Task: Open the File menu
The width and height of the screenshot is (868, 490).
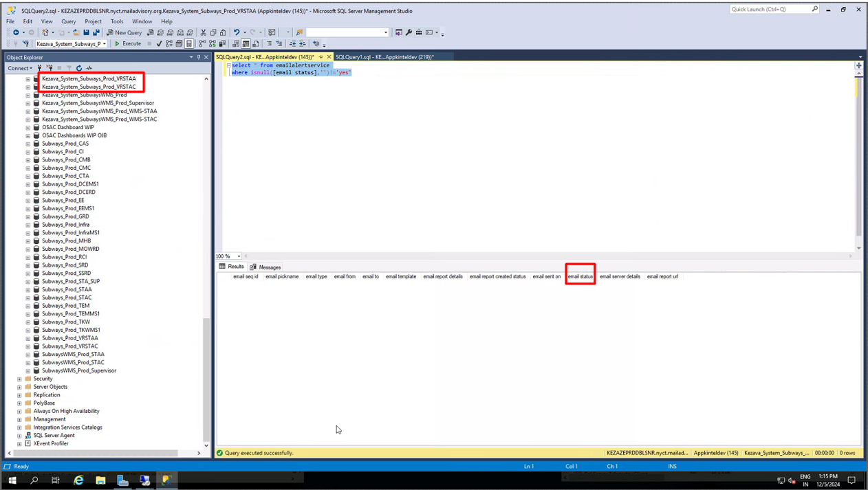Action: (x=10, y=21)
